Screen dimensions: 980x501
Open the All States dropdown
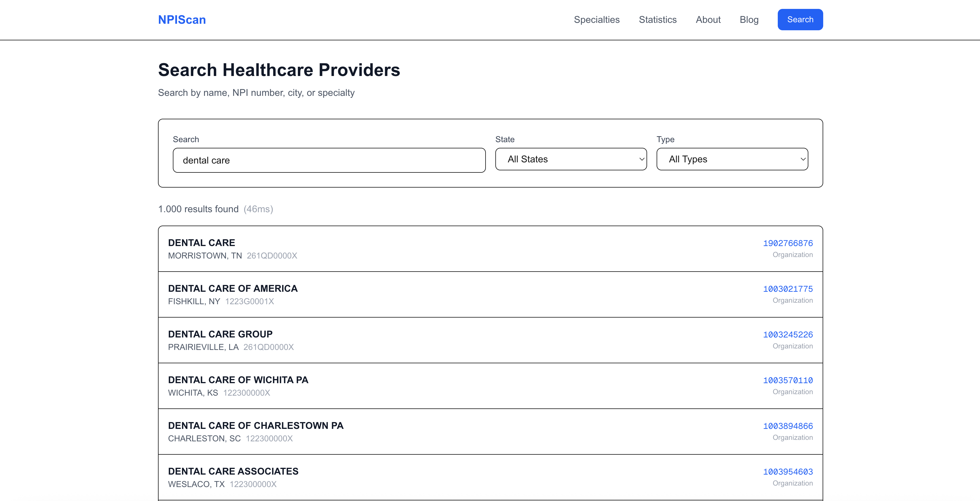[x=570, y=159]
